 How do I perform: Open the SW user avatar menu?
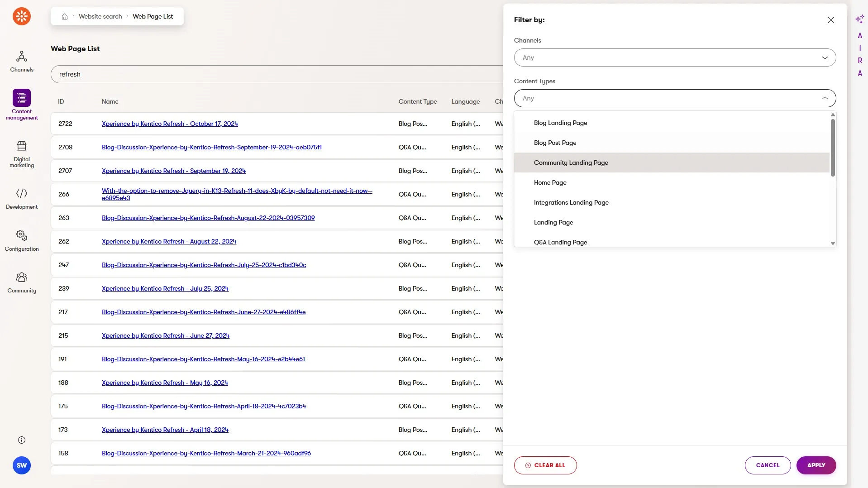22,465
